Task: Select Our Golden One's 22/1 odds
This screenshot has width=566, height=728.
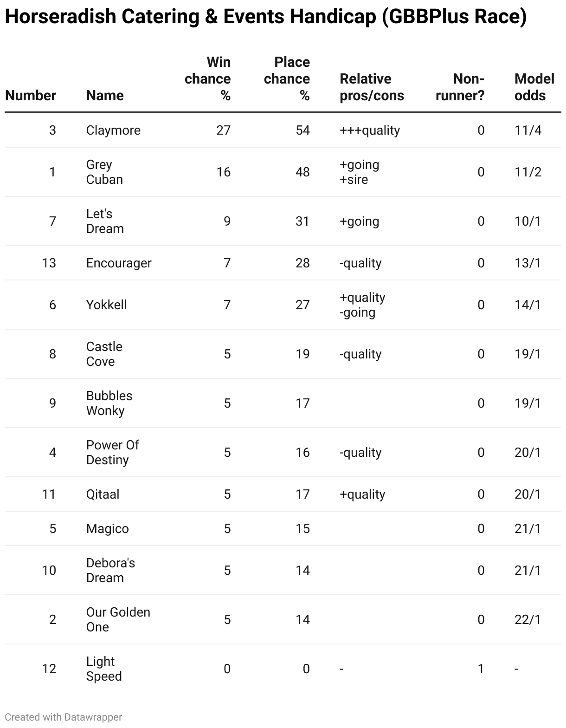Action: 528,619
